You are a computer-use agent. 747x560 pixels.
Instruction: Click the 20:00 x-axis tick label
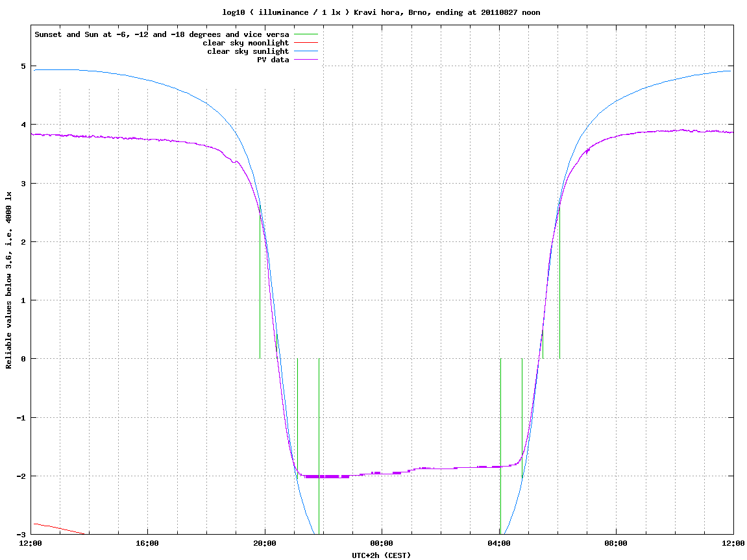265,543
